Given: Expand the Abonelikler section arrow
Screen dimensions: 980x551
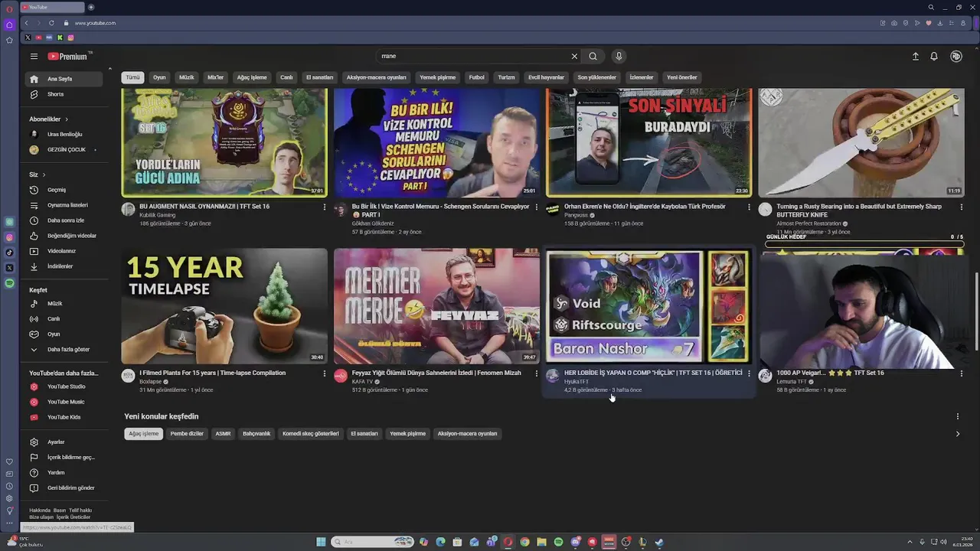Looking at the screenshot, I should pyautogui.click(x=67, y=119).
